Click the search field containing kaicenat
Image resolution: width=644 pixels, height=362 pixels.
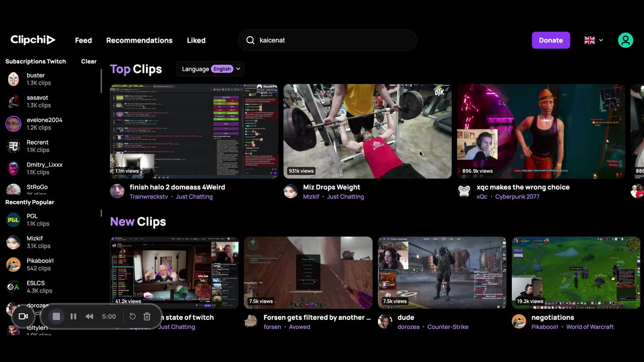click(x=327, y=40)
